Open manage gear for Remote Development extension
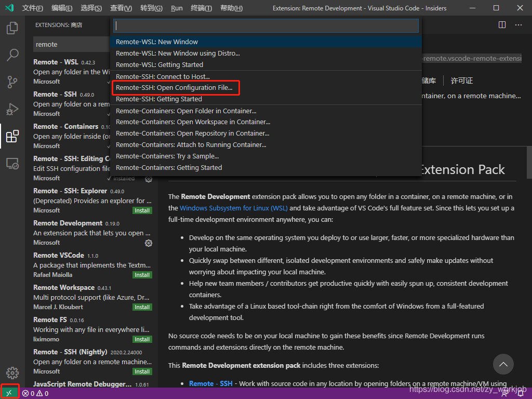532x399 pixels. (x=149, y=243)
